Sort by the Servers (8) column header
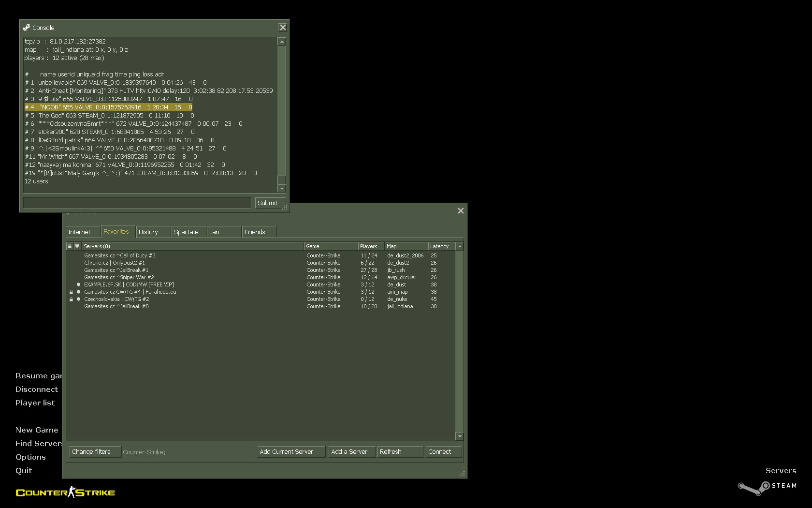 (192, 246)
